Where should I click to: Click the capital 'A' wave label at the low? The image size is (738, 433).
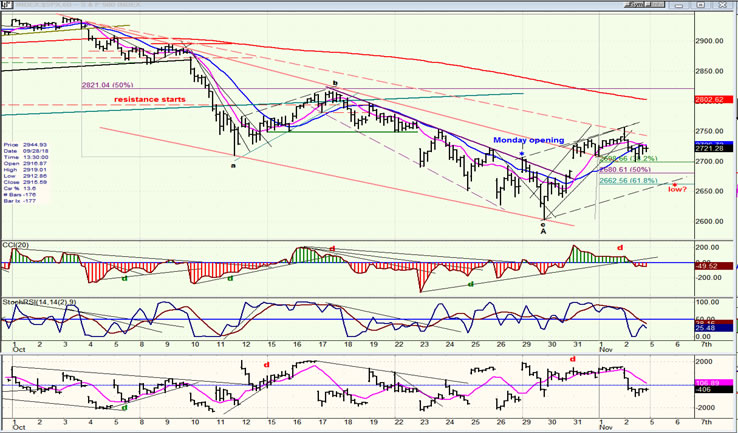click(543, 232)
